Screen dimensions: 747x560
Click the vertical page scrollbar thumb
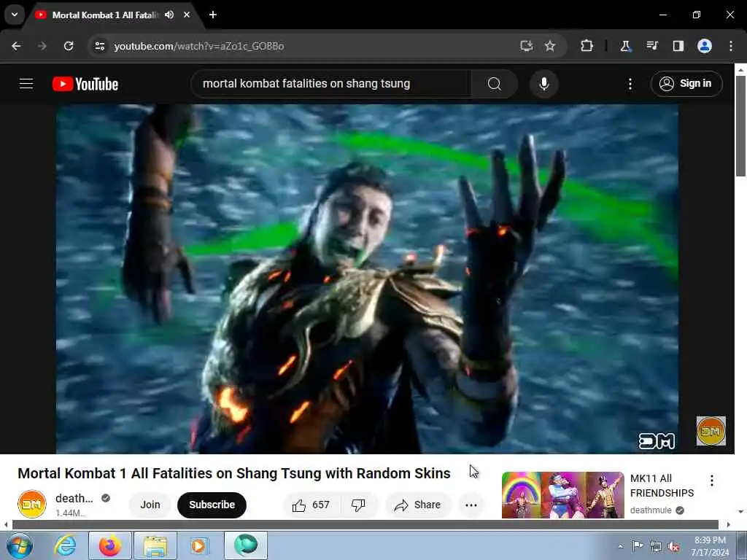click(x=740, y=125)
